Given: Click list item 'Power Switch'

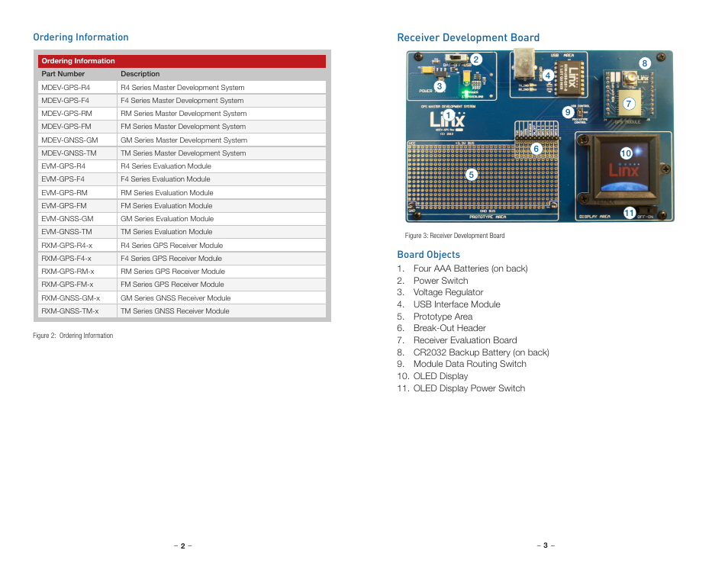Looking at the screenshot, I should pos(440,280).
